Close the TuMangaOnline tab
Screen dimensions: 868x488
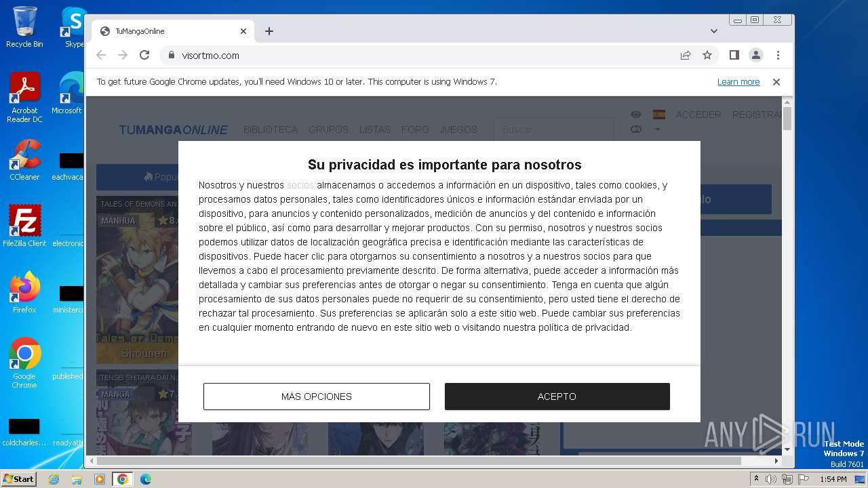pyautogui.click(x=243, y=31)
